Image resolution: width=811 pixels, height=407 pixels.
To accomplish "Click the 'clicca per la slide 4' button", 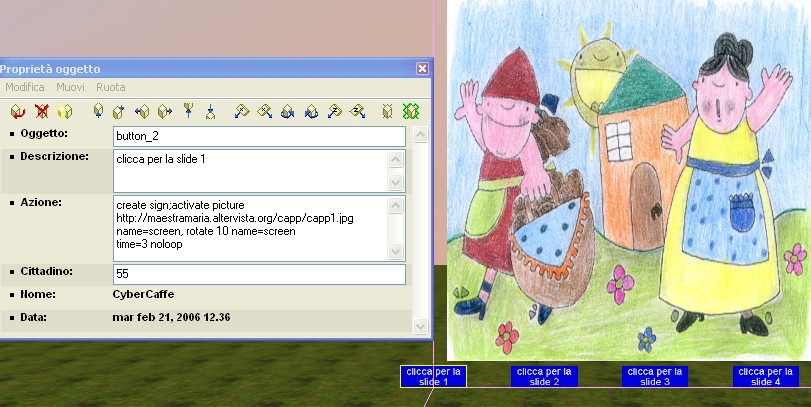I will click(x=766, y=376).
